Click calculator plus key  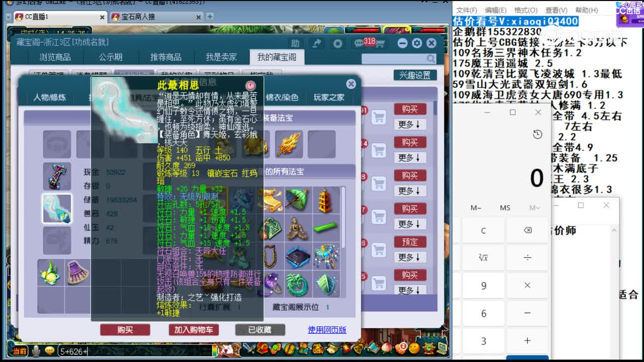[527, 340]
